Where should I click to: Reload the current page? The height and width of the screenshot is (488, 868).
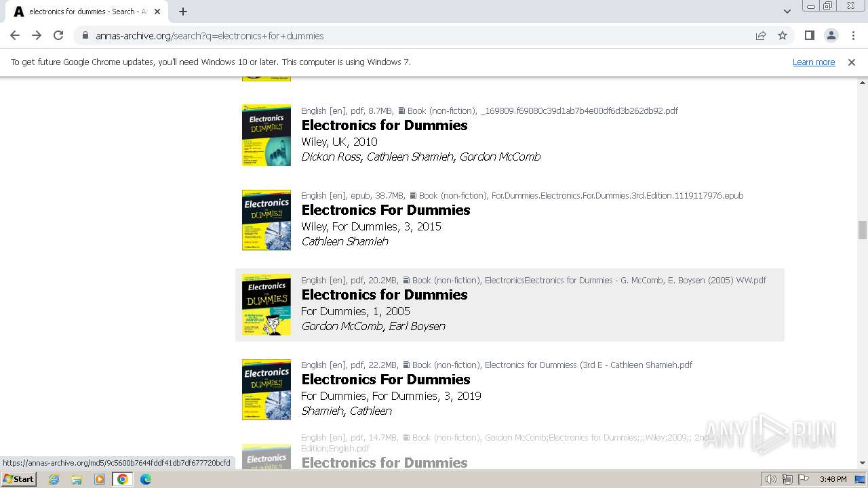pos(58,35)
